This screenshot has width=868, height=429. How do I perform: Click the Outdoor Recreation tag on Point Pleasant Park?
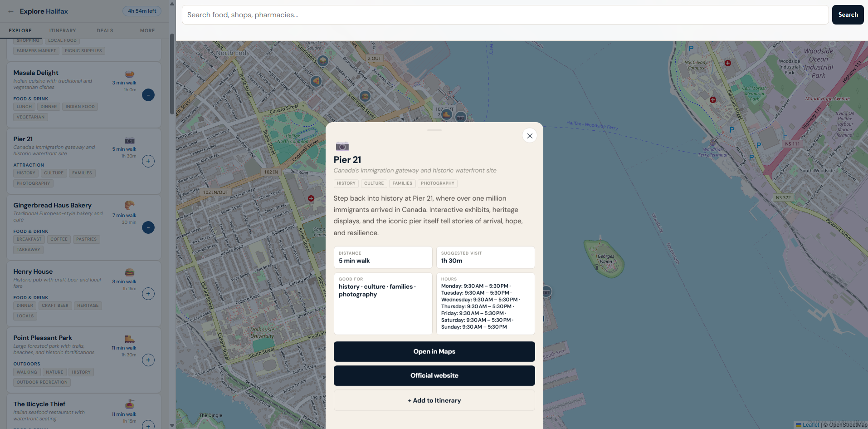click(42, 382)
